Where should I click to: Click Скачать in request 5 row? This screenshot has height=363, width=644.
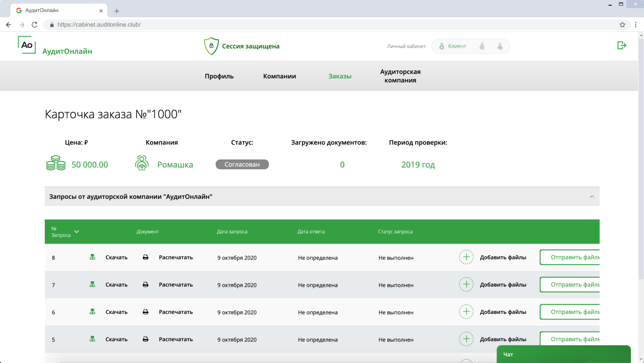(116, 340)
